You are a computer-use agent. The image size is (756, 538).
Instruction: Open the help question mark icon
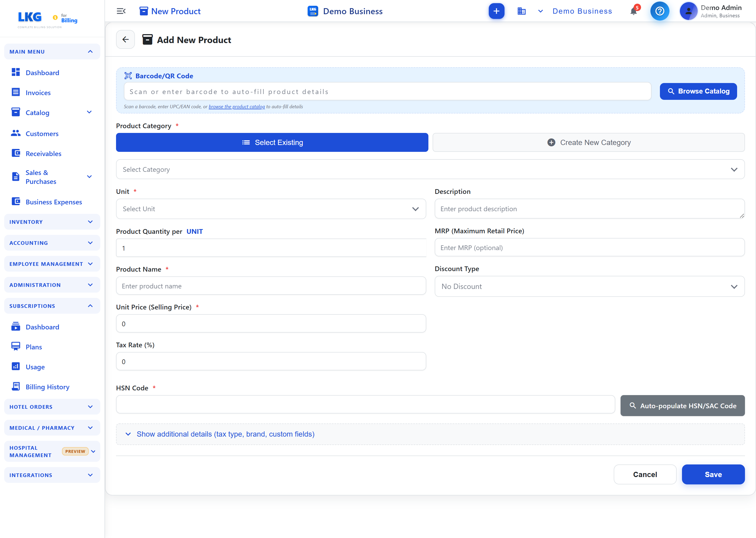[x=659, y=11]
